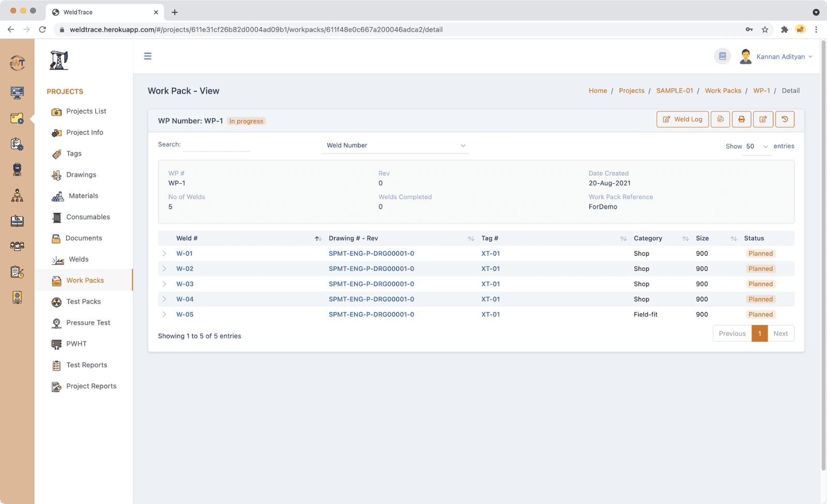
Task: Open the clipboard settings icon in left rail
Action: (17, 144)
